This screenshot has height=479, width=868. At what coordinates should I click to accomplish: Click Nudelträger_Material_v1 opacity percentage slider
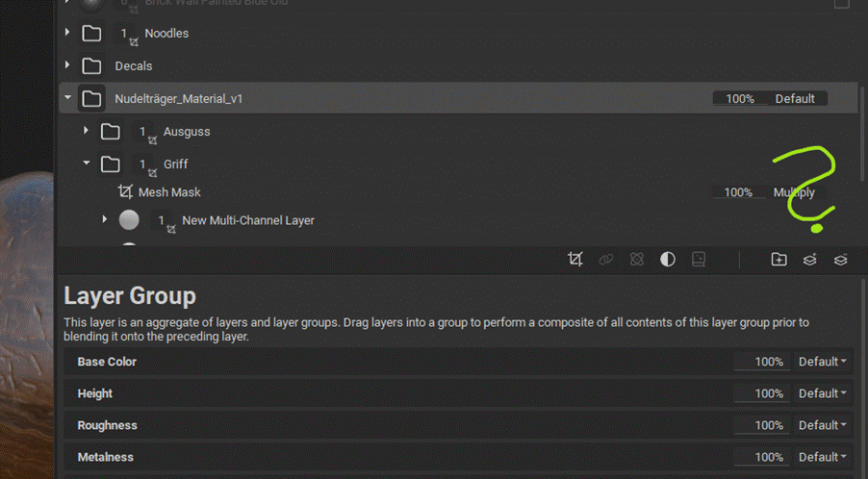point(739,99)
